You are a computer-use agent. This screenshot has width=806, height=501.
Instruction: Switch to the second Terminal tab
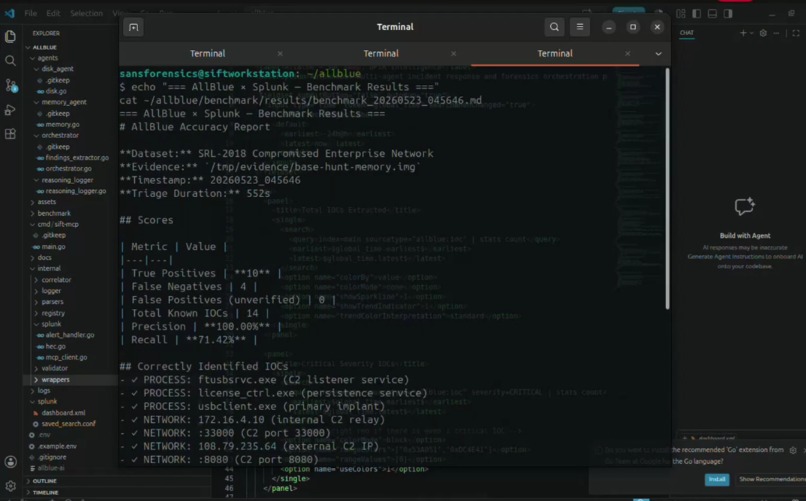[x=381, y=53]
